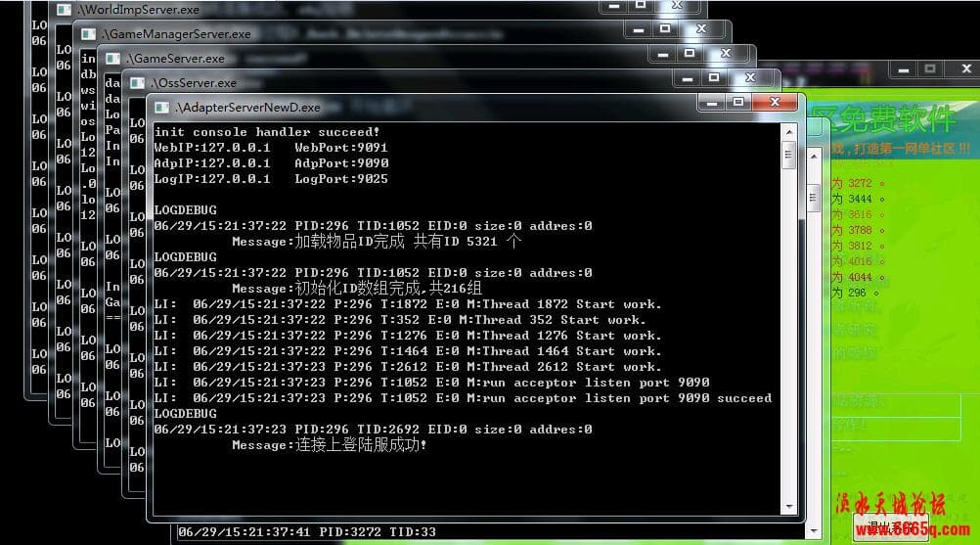Focus the .\WorldImpServer.exe window title

tap(139, 10)
